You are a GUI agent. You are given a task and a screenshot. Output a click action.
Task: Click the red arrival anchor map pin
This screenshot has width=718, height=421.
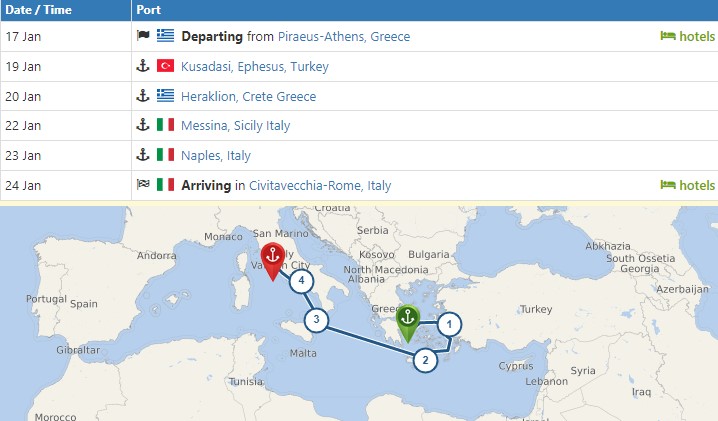[271, 258]
